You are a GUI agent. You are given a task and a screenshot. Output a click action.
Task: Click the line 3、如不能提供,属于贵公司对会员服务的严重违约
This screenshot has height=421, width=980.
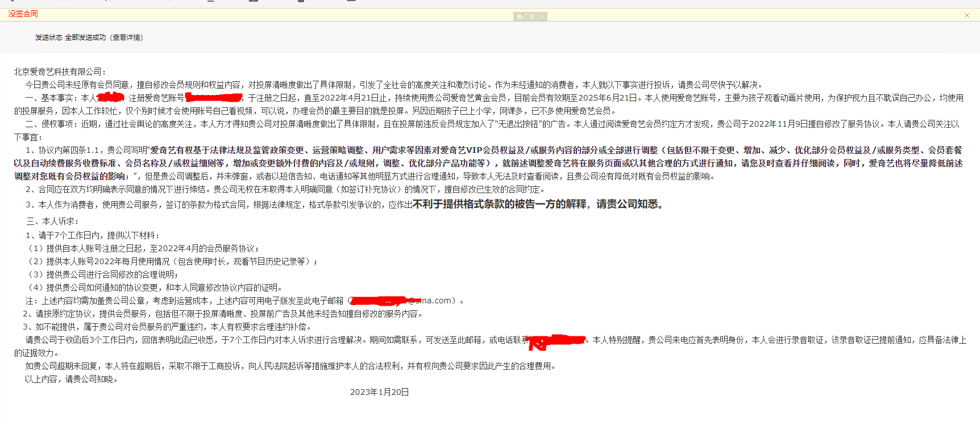point(168,327)
